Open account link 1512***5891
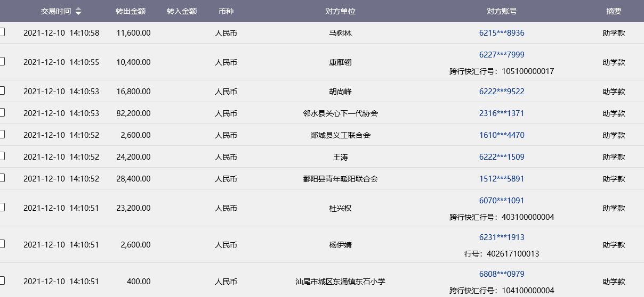 tap(501, 179)
